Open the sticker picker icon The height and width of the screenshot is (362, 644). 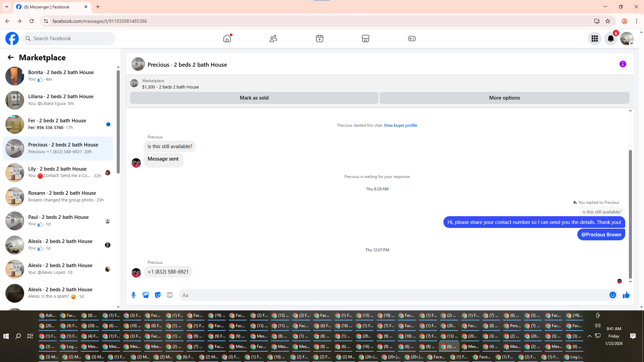(158, 295)
